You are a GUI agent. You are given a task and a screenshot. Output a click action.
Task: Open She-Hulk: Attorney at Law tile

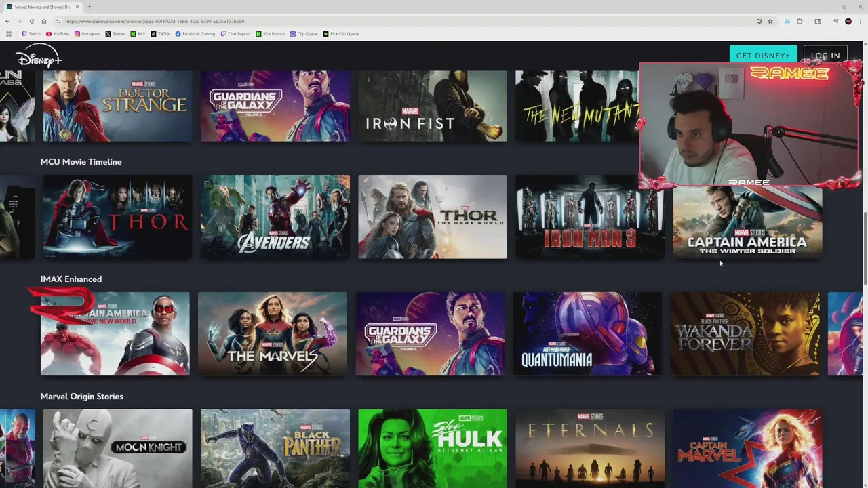click(x=433, y=448)
